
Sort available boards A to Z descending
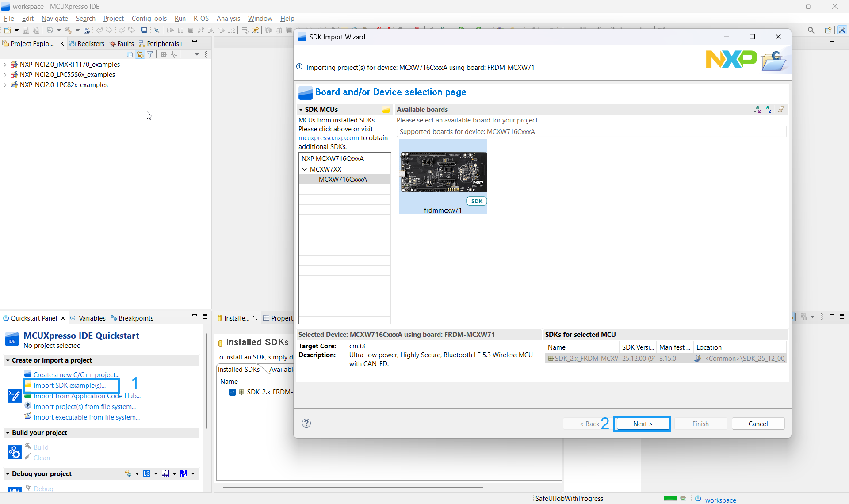point(757,109)
